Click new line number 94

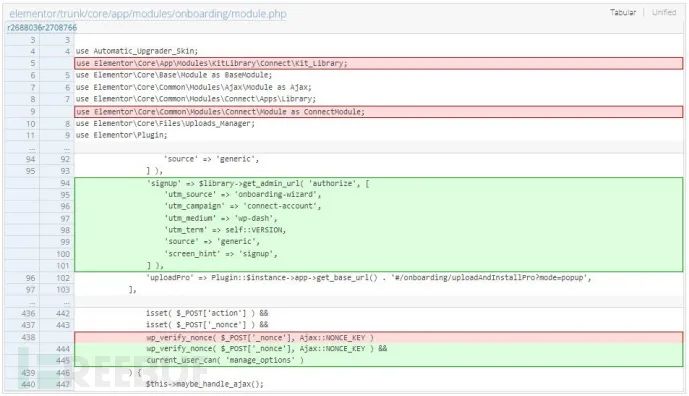click(65, 183)
